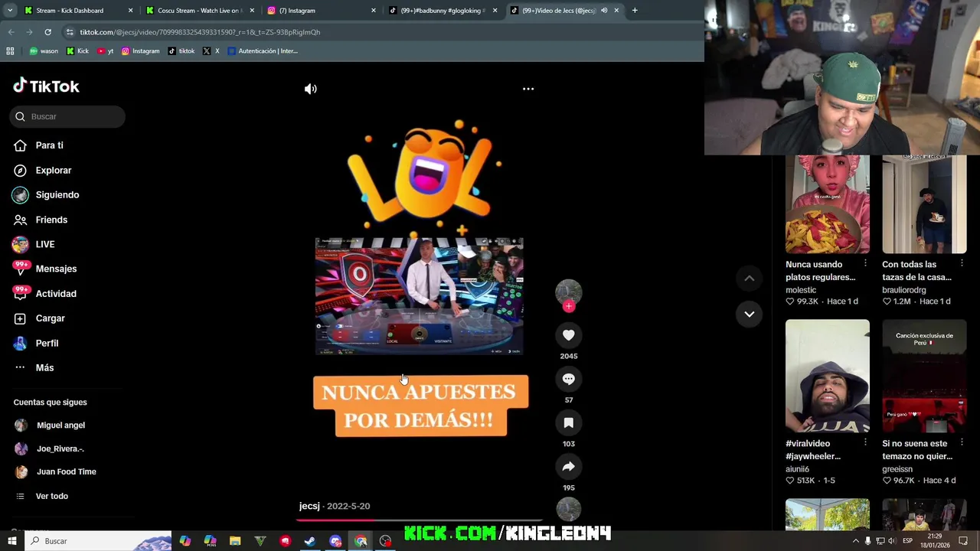Image resolution: width=980 pixels, height=551 pixels.
Task: Reload the page
Action: (47, 32)
